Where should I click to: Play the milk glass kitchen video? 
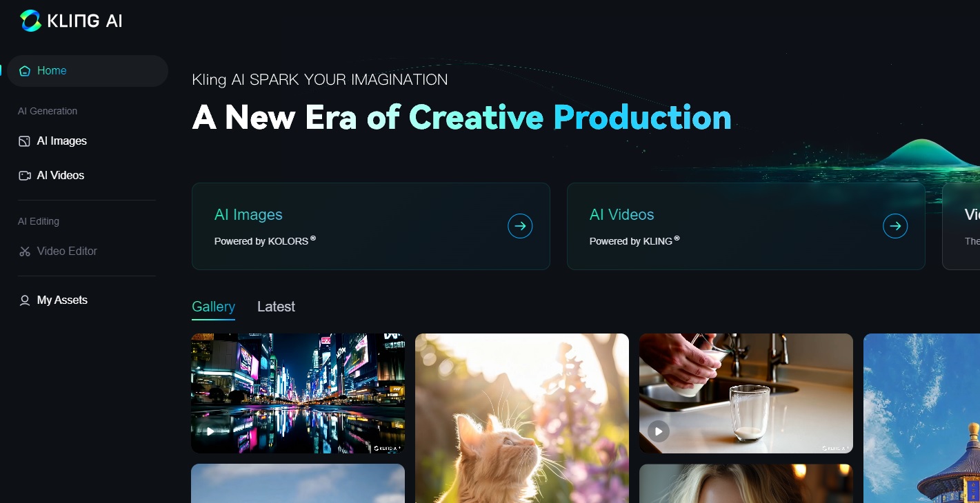tap(659, 432)
